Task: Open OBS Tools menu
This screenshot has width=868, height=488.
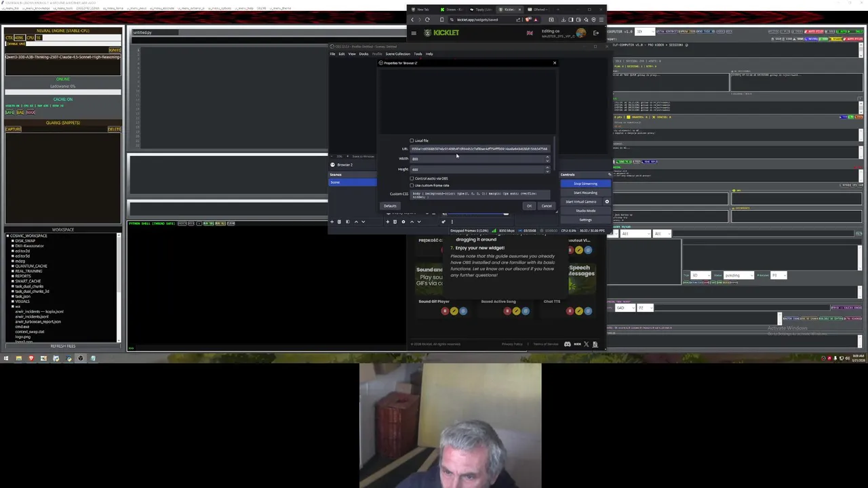Action: point(418,54)
